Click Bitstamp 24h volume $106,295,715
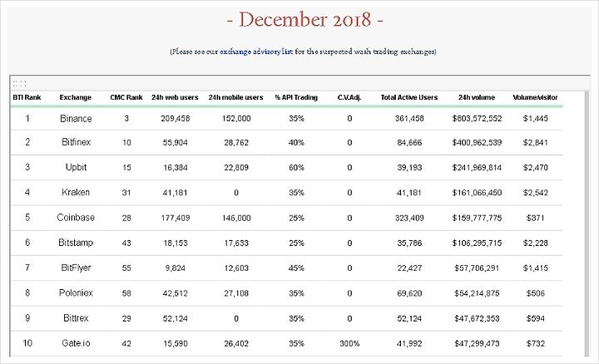The width and height of the screenshot is (599, 364). [477, 243]
